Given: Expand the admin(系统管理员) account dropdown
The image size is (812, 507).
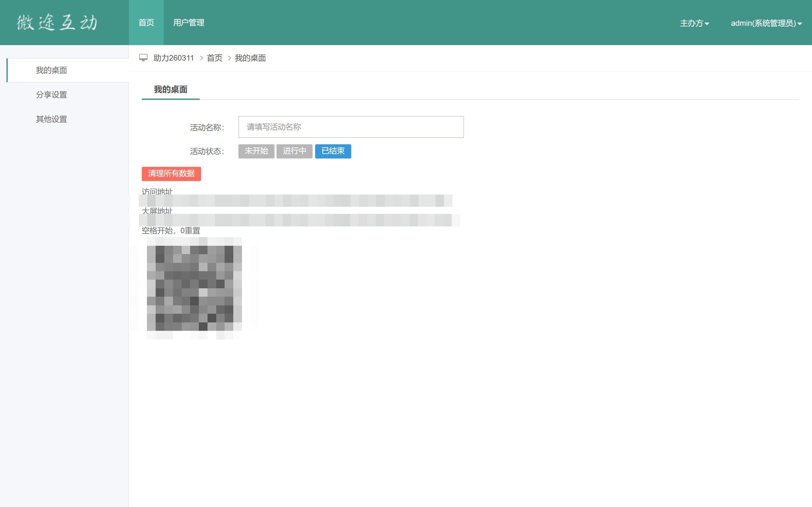Looking at the screenshot, I should coord(766,23).
